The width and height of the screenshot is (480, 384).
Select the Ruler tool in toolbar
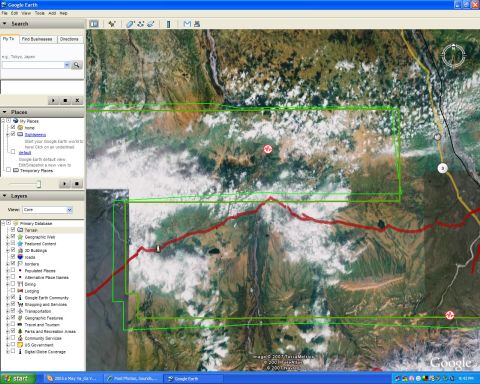point(169,24)
